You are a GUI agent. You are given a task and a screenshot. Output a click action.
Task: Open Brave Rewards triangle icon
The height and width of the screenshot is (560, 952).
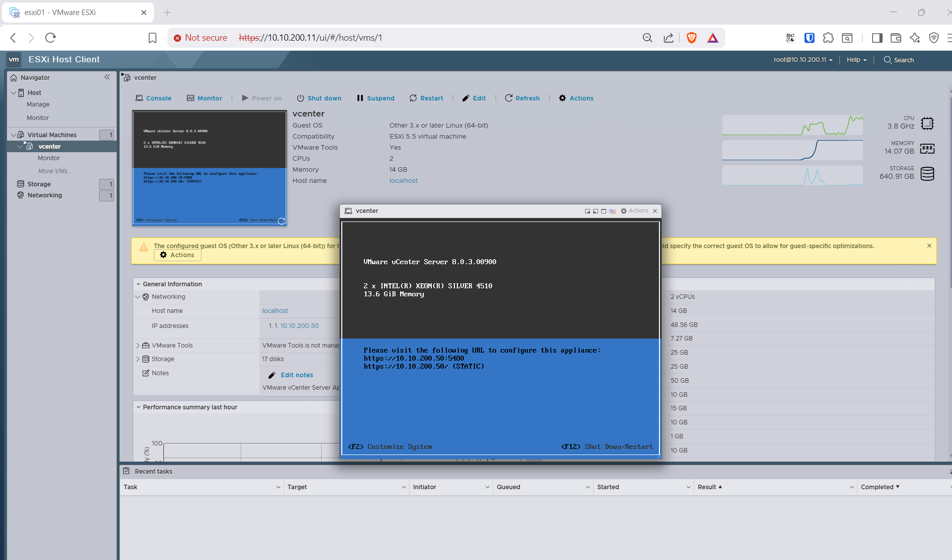[713, 38]
